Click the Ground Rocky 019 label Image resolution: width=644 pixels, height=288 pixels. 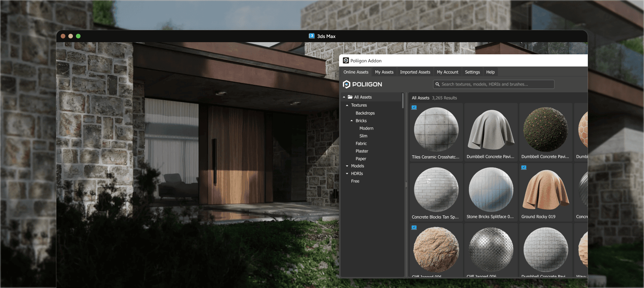pyautogui.click(x=538, y=217)
